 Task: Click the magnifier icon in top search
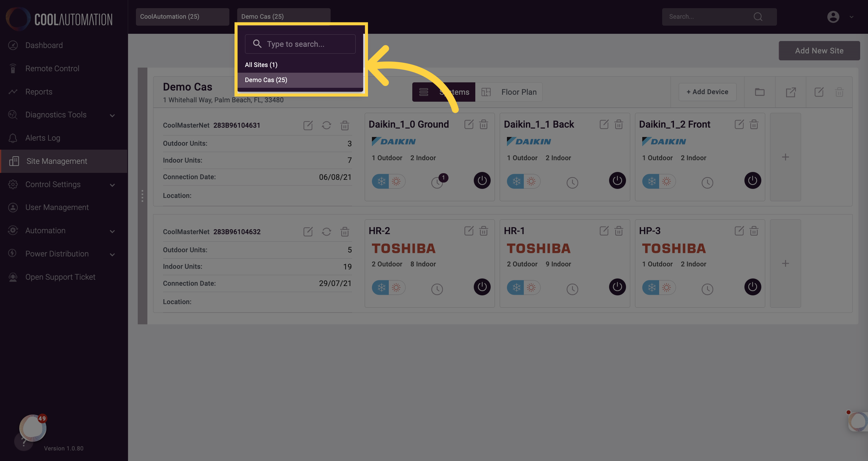click(758, 17)
